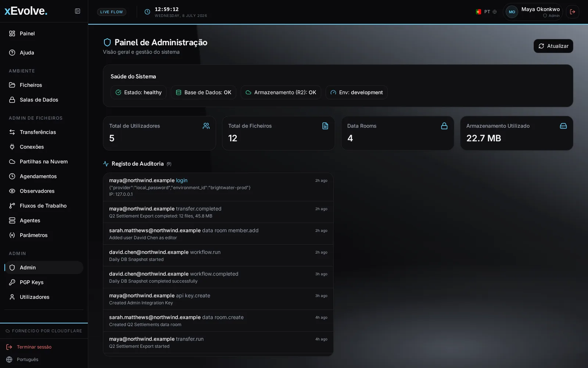Screen dimensions: 588x368
Task: Click the Conexões plug icon
Action: click(x=12, y=147)
